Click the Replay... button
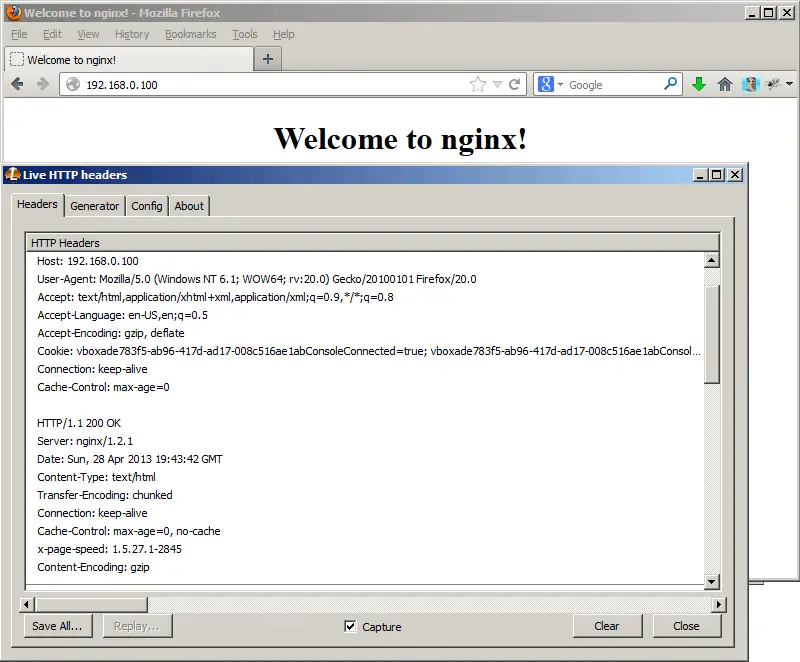This screenshot has height=662, width=800. click(137, 626)
